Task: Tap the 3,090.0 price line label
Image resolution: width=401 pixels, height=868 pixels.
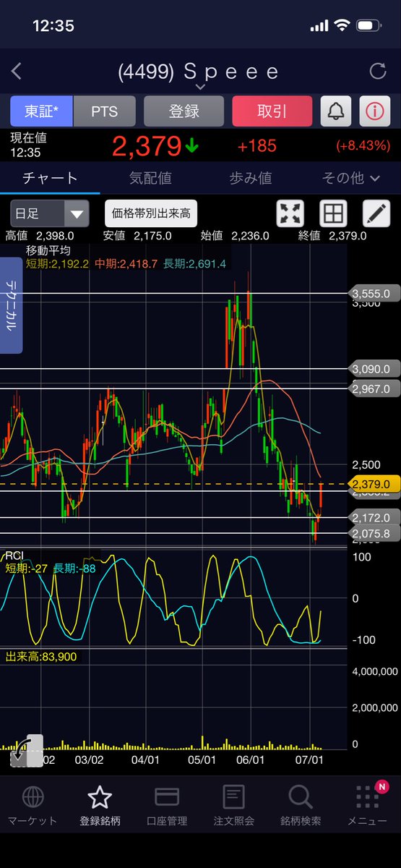Action: tap(373, 368)
